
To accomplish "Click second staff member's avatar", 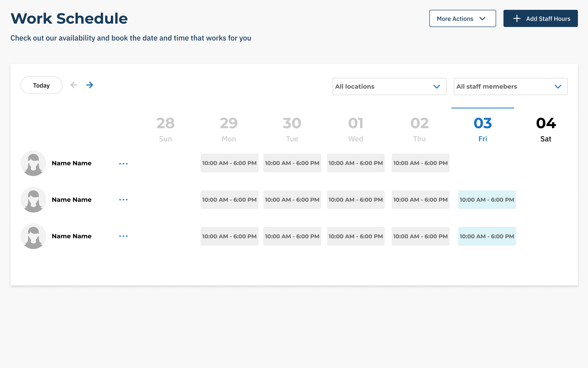I will [33, 200].
